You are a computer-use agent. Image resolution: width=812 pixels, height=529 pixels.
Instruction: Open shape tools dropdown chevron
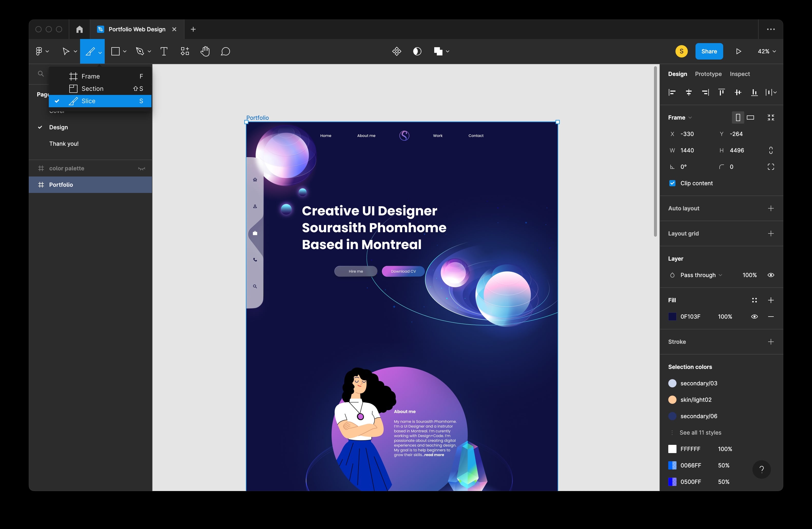(x=124, y=51)
